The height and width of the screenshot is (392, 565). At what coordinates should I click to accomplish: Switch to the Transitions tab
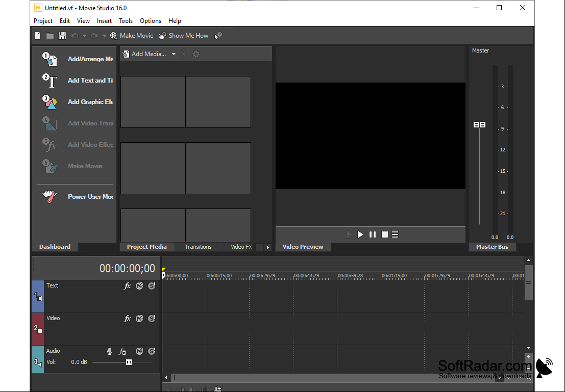(x=198, y=247)
